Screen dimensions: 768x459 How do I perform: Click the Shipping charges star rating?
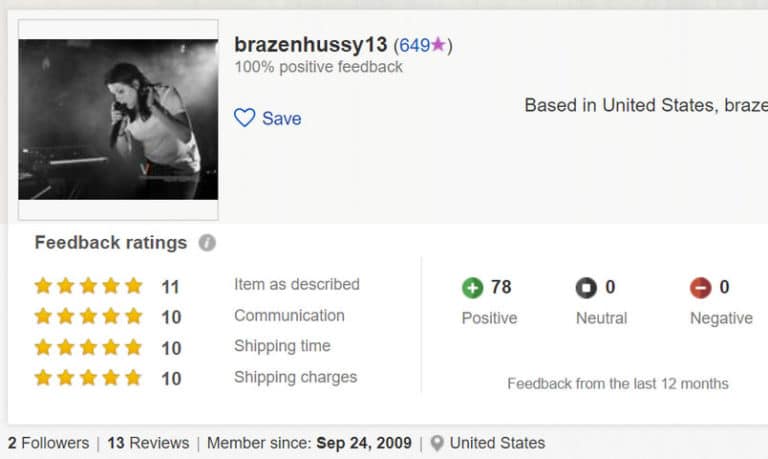pos(88,378)
